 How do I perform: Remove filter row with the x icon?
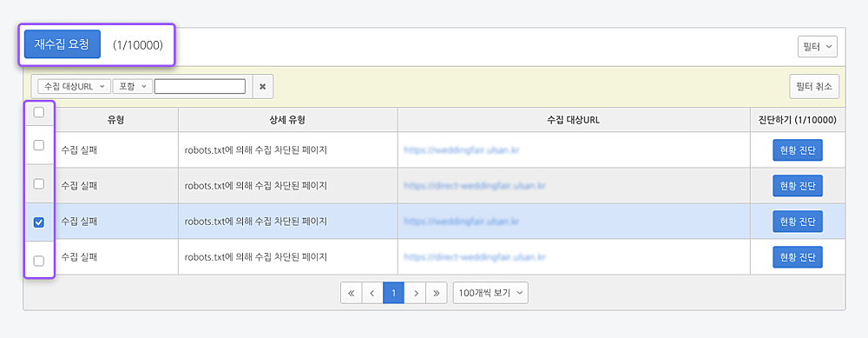pyautogui.click(x=263, y=86)
